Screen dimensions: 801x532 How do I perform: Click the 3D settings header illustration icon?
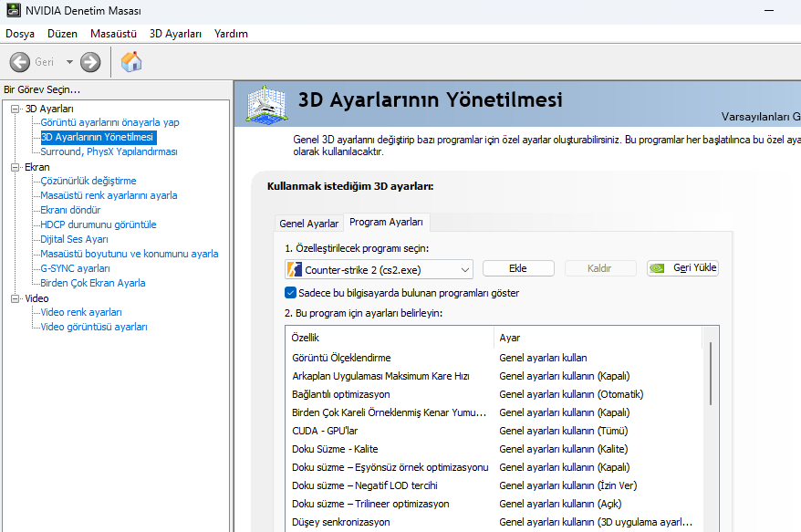pos(266,103)
